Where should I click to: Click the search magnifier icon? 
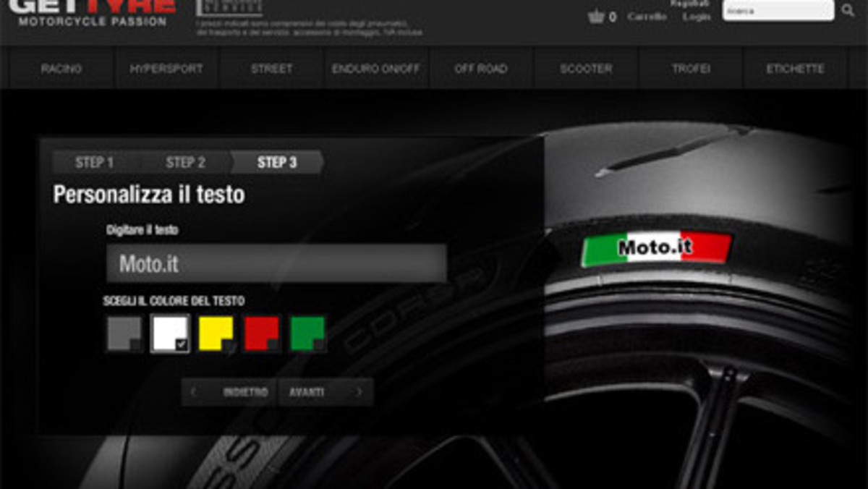point(848,11)
